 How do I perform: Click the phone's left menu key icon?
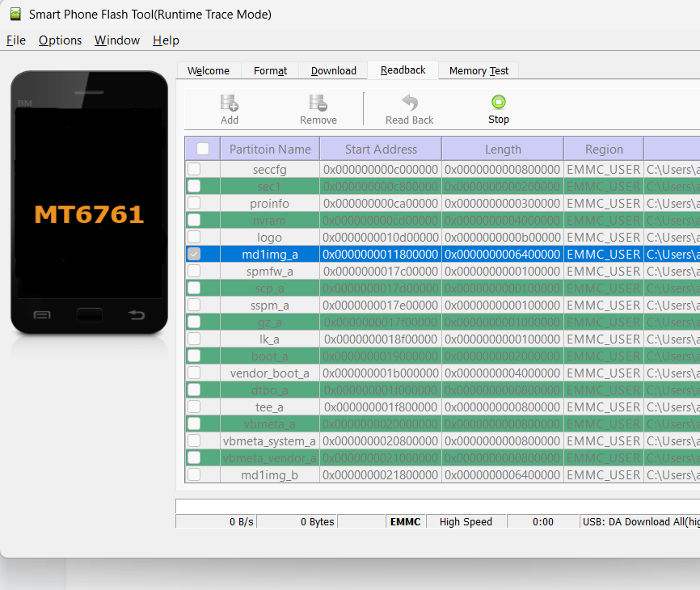42,314
